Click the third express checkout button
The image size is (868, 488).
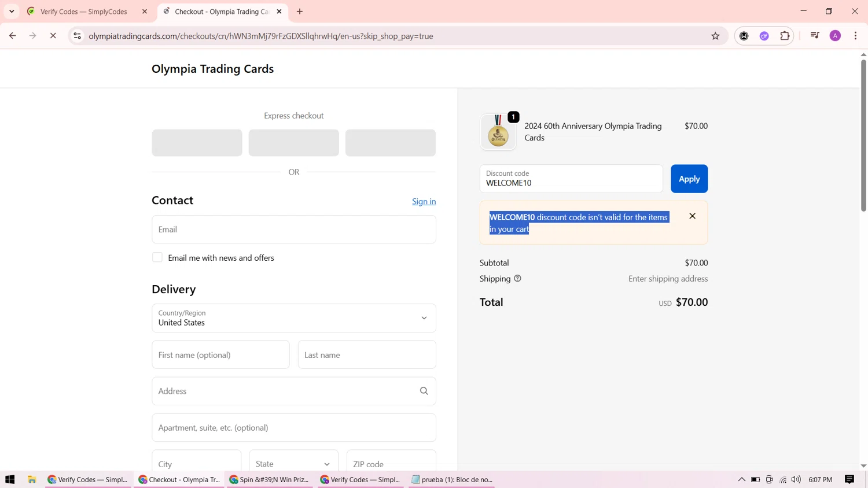coord(391,143)
